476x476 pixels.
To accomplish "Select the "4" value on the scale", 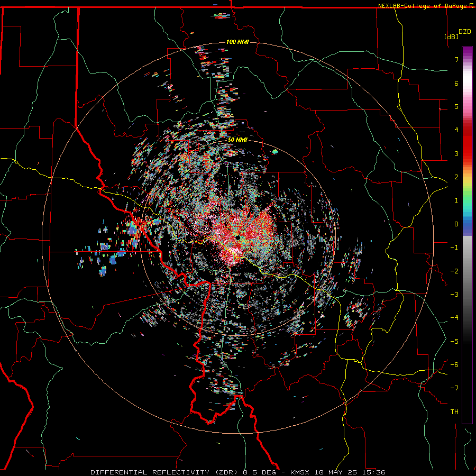I will (456, 130).
